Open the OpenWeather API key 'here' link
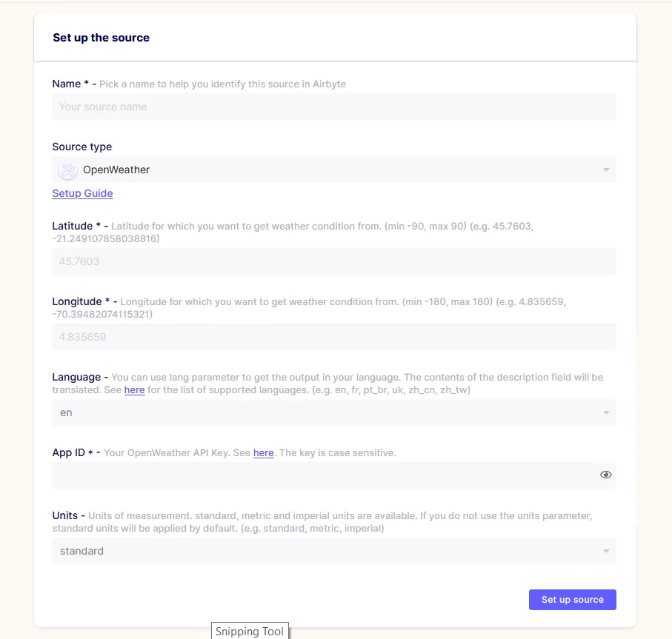This screenshot has height=639, width=672. coord(263,452)
